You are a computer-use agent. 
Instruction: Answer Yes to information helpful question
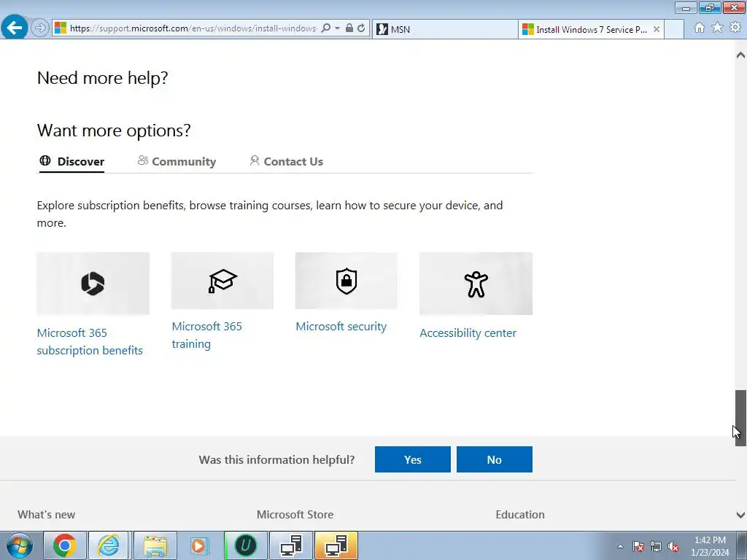[x=413, y=459]
